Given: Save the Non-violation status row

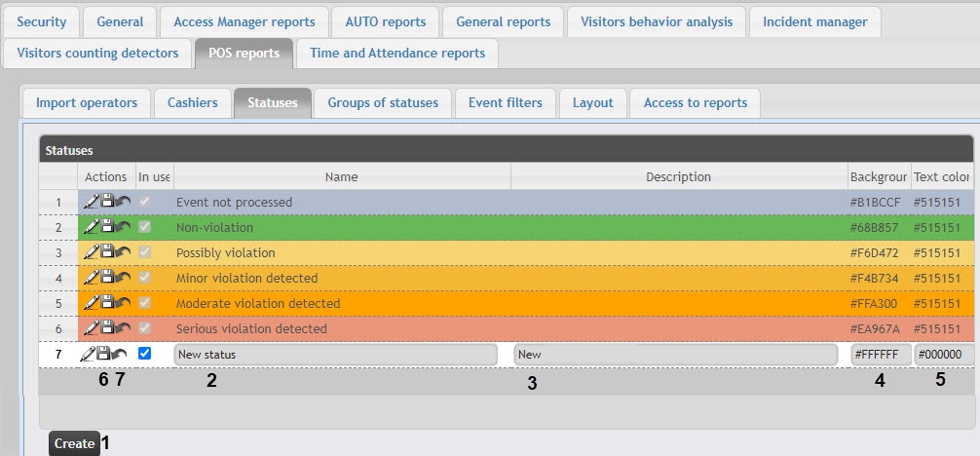Looking at the screenshot, I should click(107, 227).
